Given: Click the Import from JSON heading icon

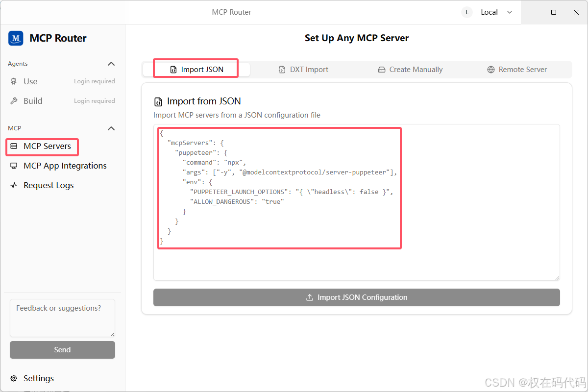Looking at the screenshot, I should tap(158, 102).
